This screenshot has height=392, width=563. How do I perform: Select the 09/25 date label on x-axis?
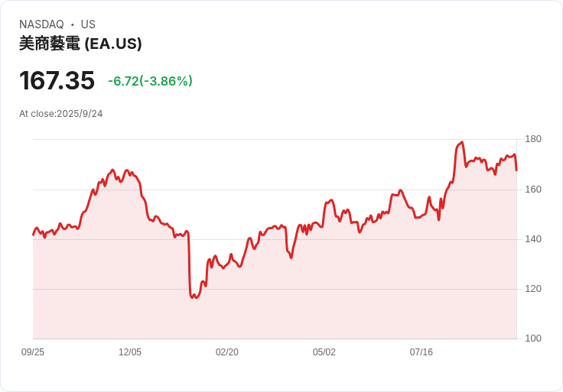point(33,352)
